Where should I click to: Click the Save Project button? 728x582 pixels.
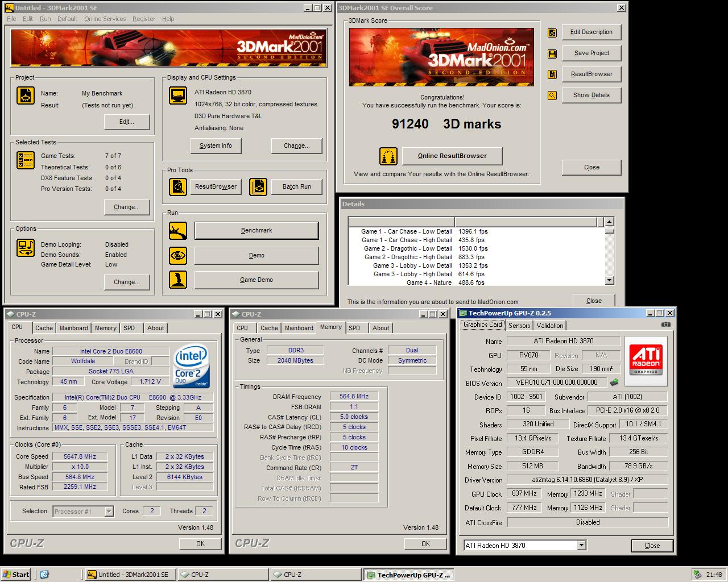tap(591, 53)
